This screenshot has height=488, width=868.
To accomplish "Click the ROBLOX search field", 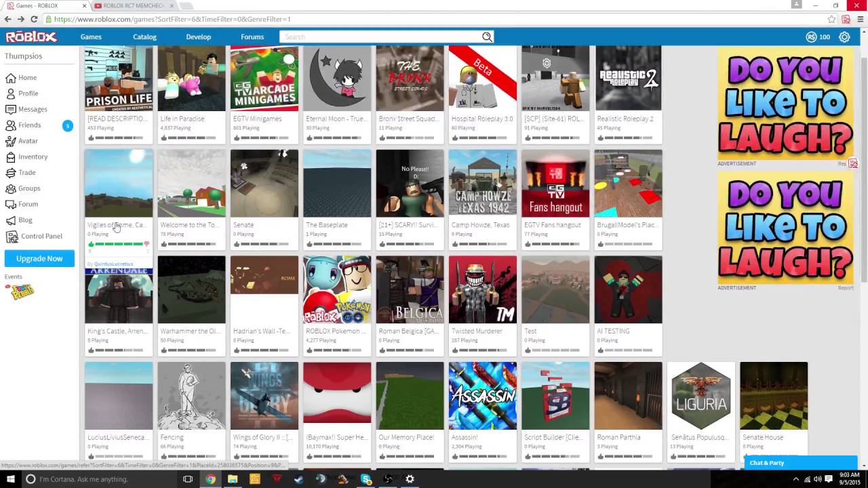I will 381,37.
